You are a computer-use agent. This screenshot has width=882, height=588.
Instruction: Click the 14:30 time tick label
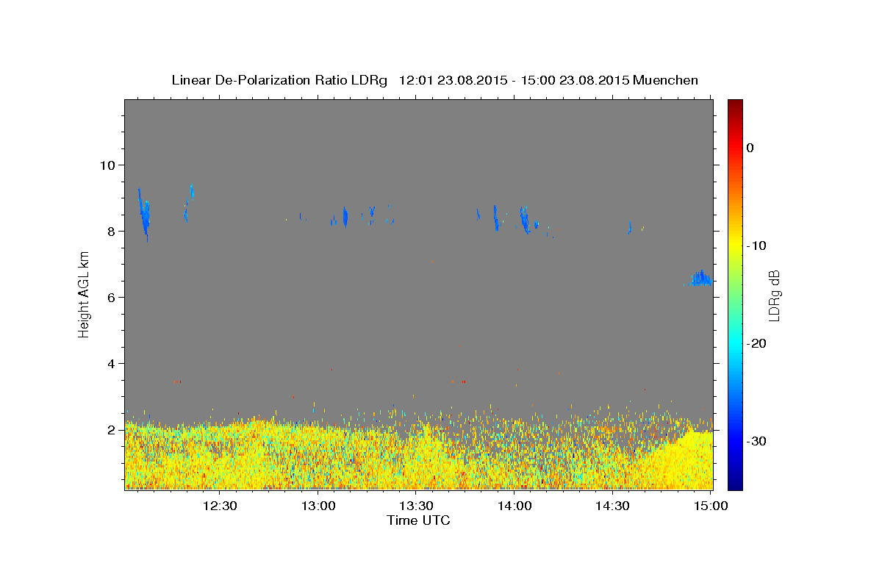tap(612, 506)
